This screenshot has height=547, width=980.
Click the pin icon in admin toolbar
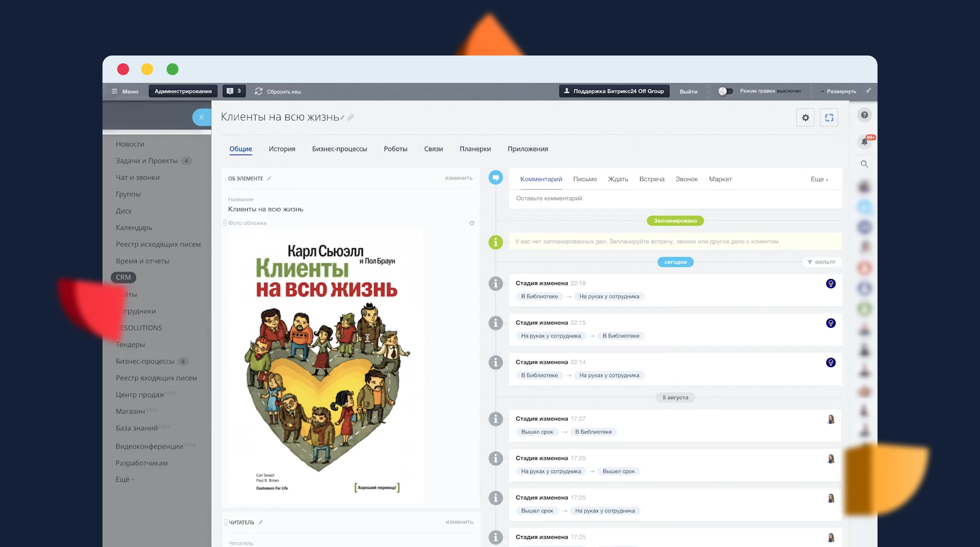(868, 91)
